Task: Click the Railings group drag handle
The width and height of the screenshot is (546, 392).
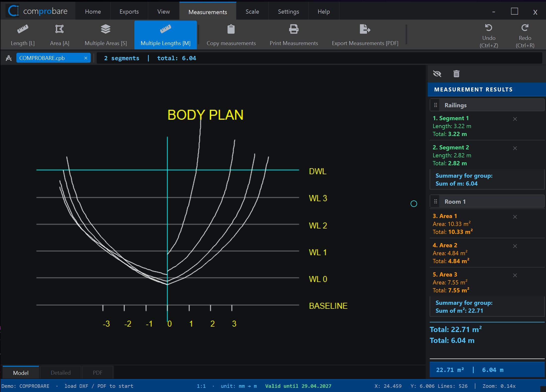Action: click(x=435, y=105)
